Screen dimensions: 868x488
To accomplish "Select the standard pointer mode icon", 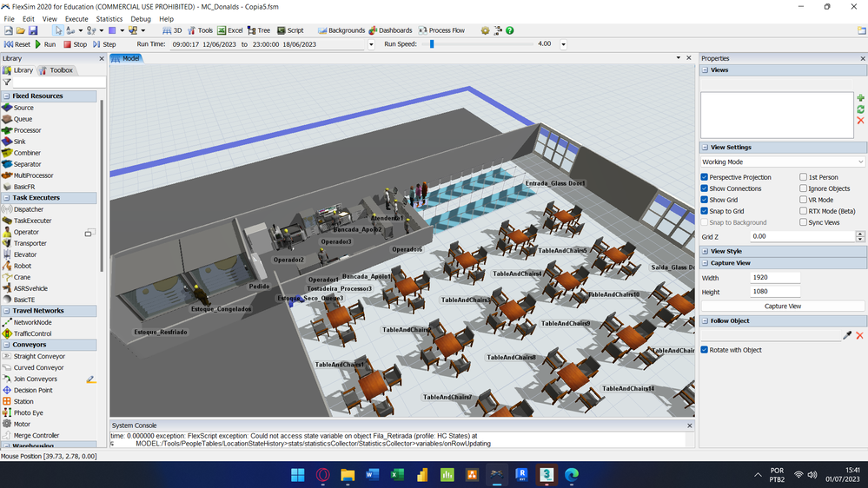I will (58, 30).
